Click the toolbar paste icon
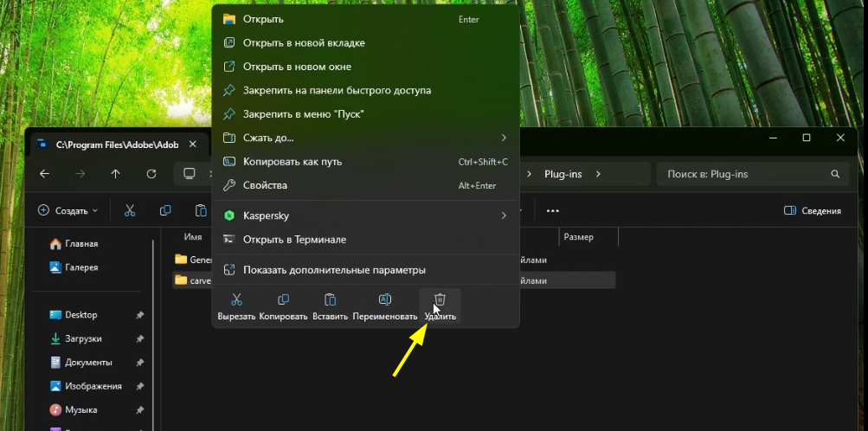This screenshot has width=868, height=431. (201, 211)
